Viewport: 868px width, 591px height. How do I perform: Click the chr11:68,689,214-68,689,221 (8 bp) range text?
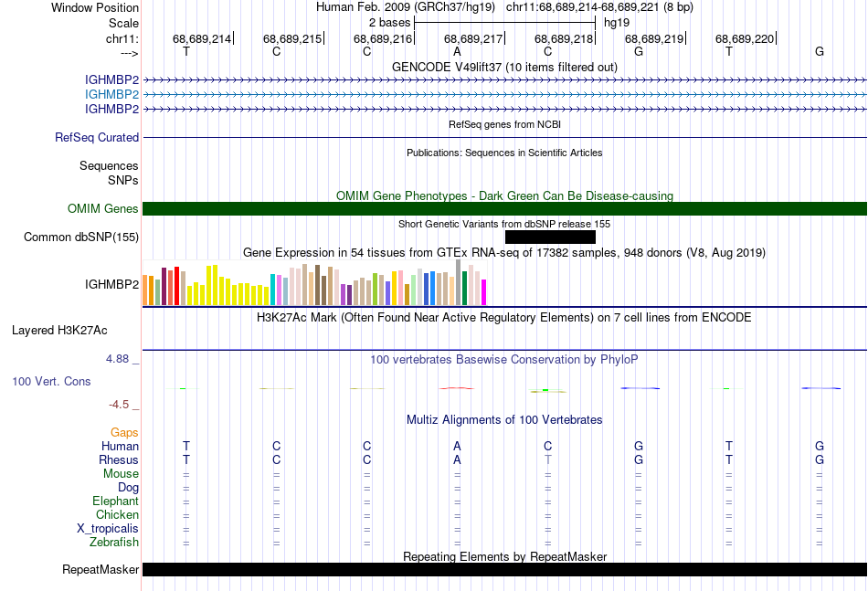coord(599,7)
